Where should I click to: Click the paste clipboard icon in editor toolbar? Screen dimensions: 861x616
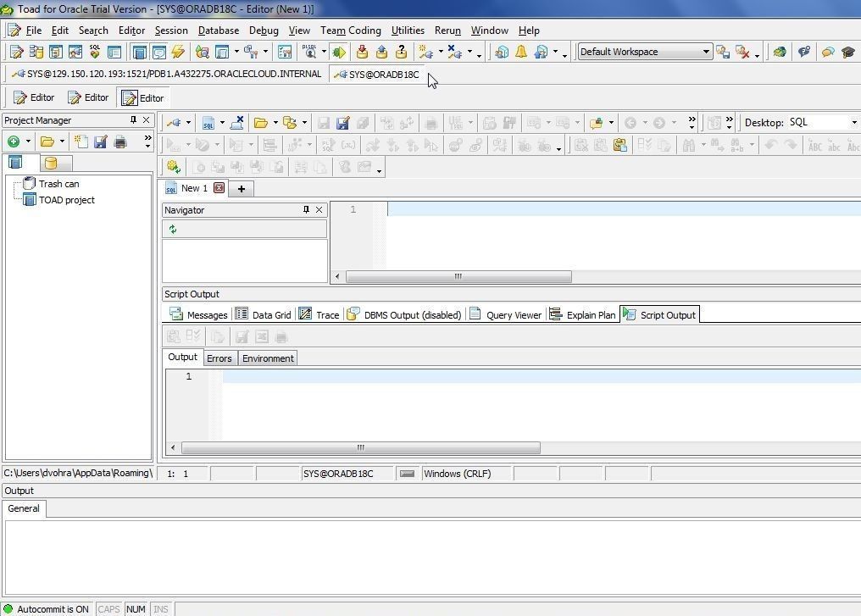[x=620, y=145]
